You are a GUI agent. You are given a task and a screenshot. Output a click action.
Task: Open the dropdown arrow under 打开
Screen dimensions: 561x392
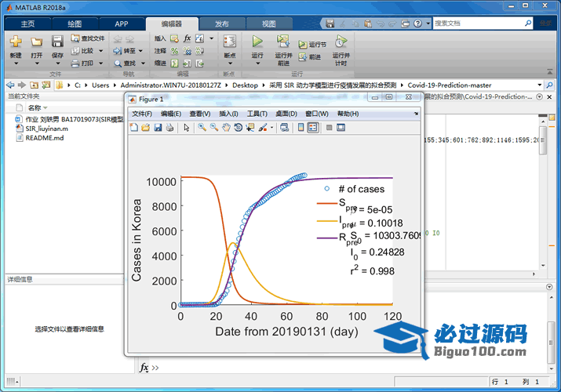(37, 64)
